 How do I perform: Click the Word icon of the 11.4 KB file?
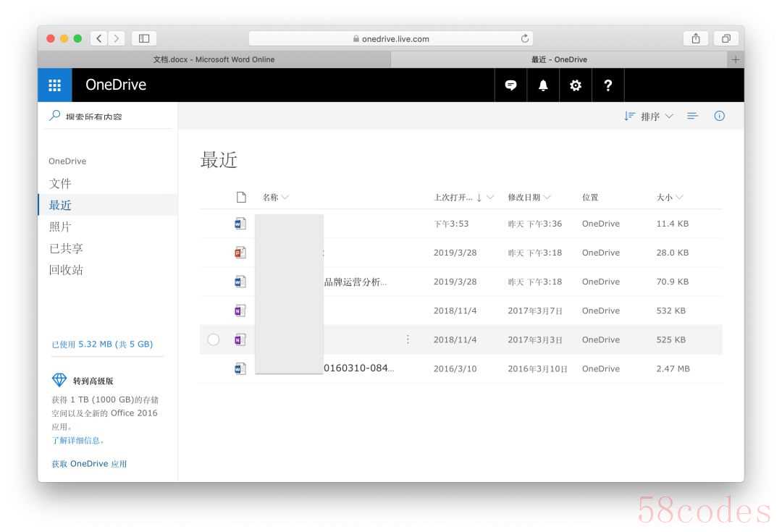click(x=240, y=224)
